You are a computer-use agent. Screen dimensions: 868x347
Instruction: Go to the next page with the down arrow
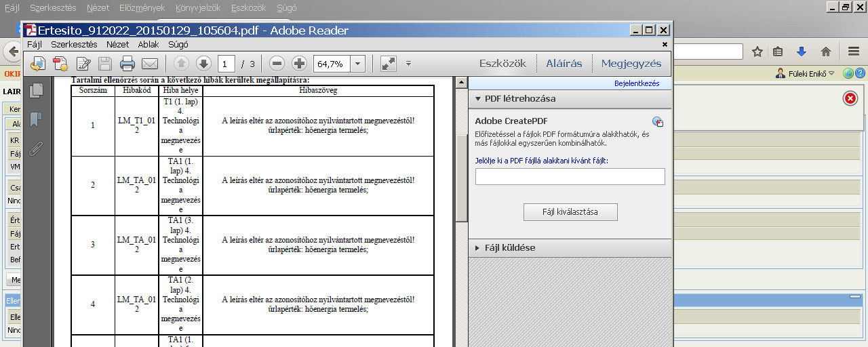tap(203, 64)
